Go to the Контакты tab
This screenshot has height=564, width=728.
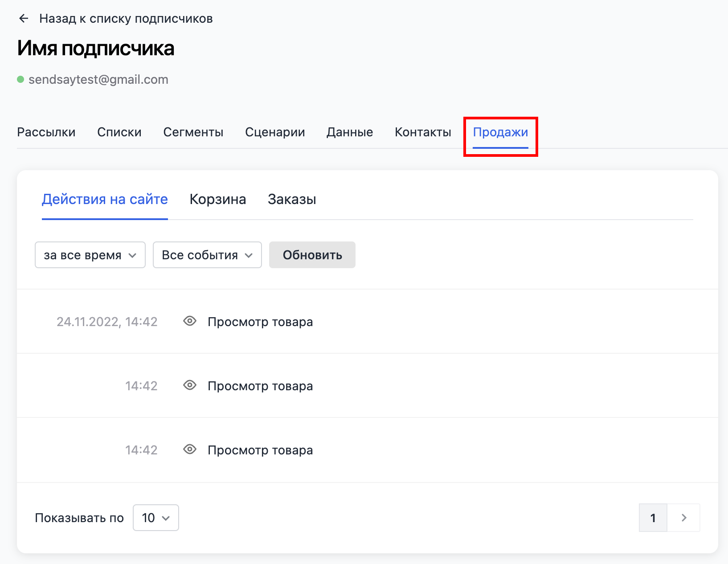pos(423,132)
